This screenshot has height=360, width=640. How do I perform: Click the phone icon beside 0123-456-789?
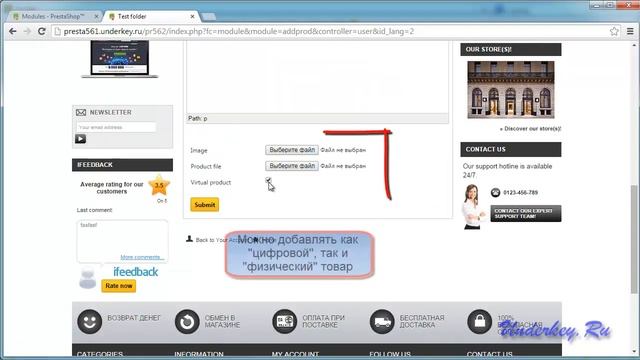click(x=496, y=192)
